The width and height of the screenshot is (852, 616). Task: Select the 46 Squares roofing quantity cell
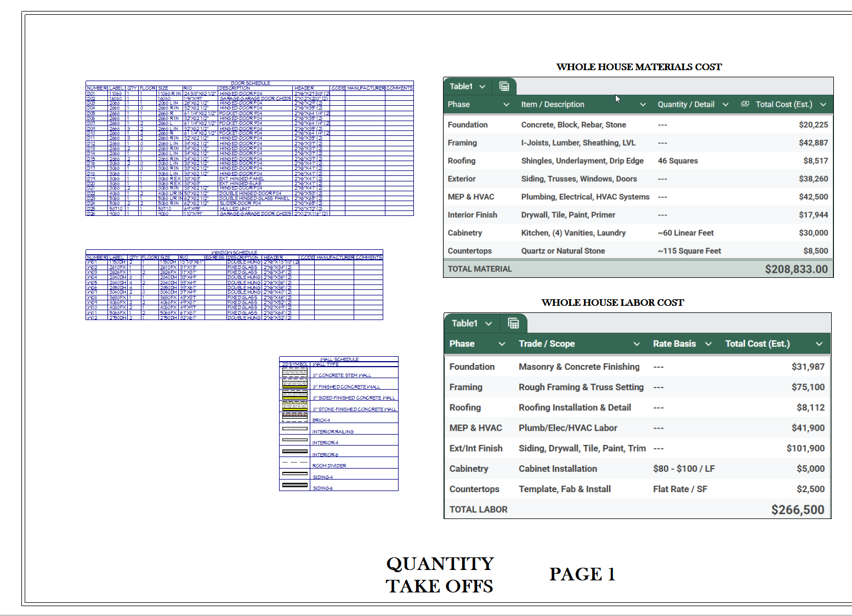pos(678,161)
